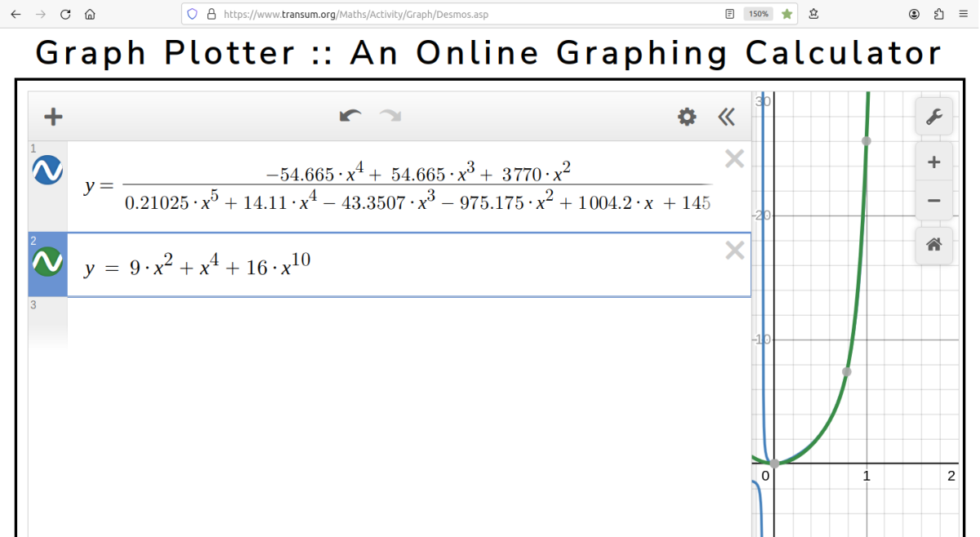This screenshot has height=537, width=980.
Task: Open tracking protection shield panel
Action: coord(193,14)
